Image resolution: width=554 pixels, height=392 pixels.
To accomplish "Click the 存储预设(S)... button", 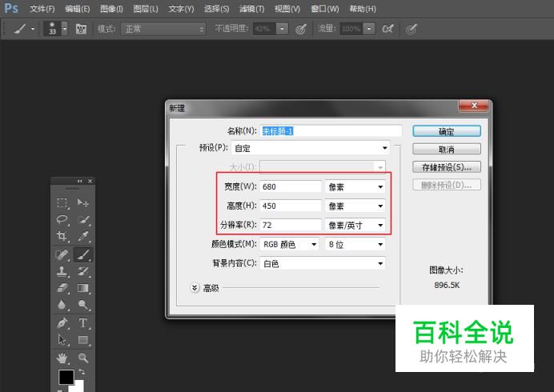I will [x=446, y=167].
